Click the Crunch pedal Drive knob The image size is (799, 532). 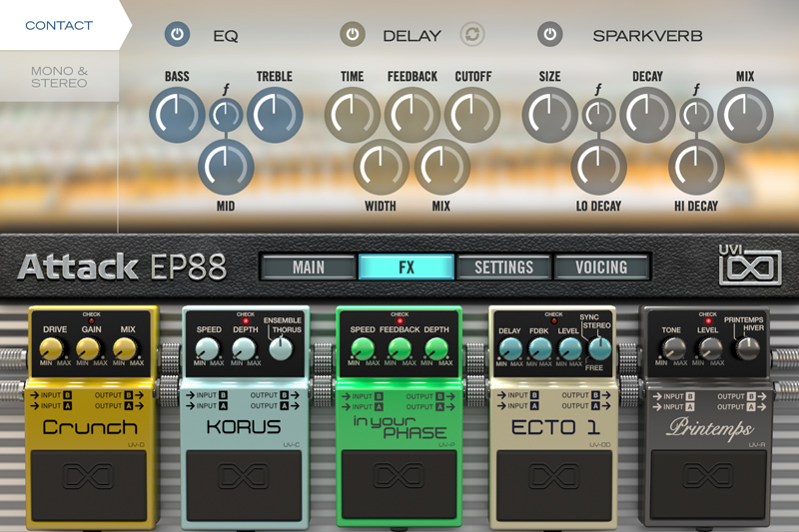point(52,347)
